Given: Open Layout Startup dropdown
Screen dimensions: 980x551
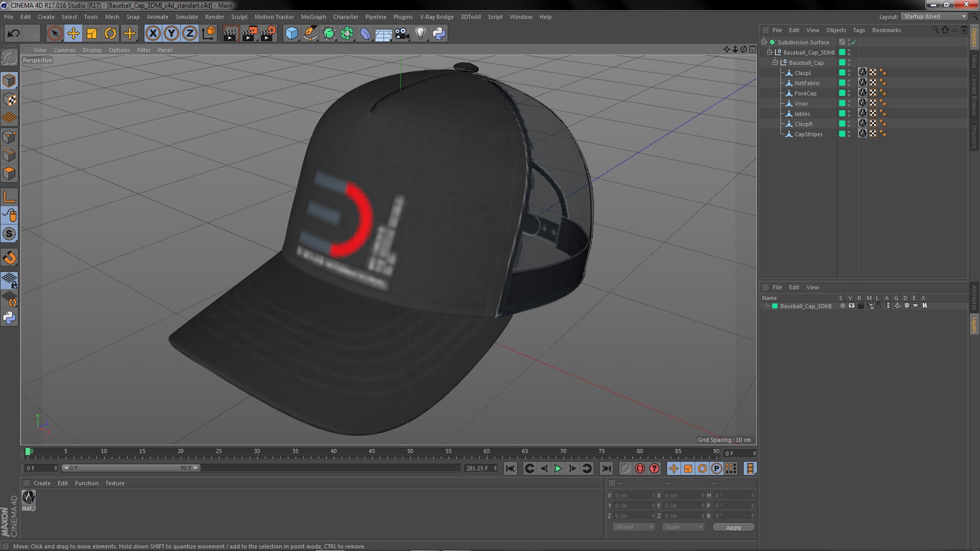Looking at the screenshot, I should point(935,16).
